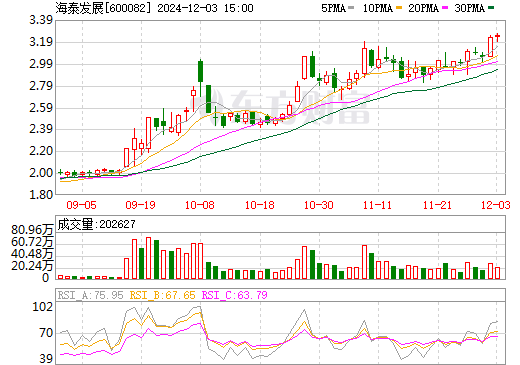Click the RSI_B:67.65 indicator label
The image size is (520, 365).
click(162, 295)
